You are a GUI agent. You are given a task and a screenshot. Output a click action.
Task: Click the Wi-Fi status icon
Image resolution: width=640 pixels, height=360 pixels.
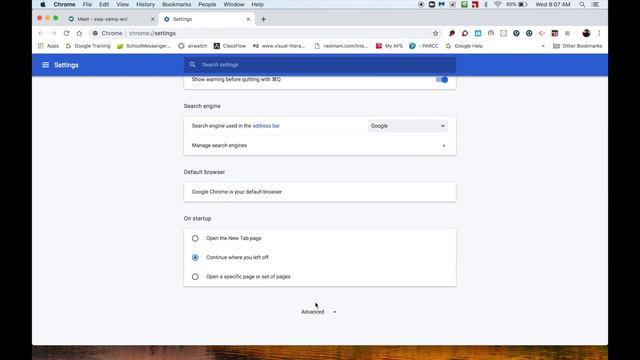coord(497,4)
